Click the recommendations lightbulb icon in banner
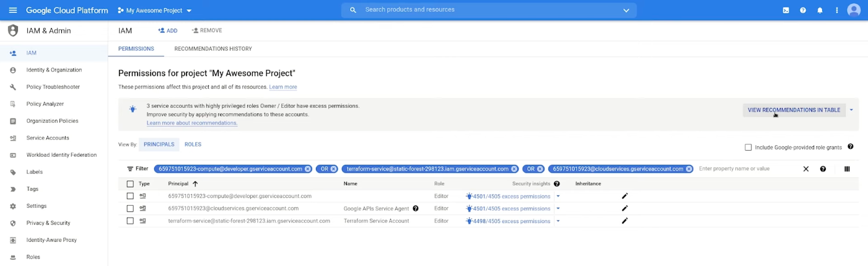The image size is (868, 266). coord(133,109)
